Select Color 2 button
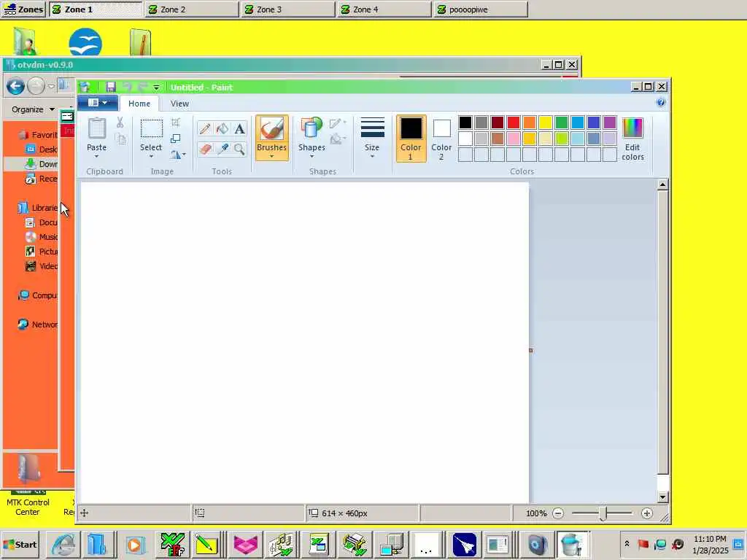 pyautogui.click(x=441, y=138)
